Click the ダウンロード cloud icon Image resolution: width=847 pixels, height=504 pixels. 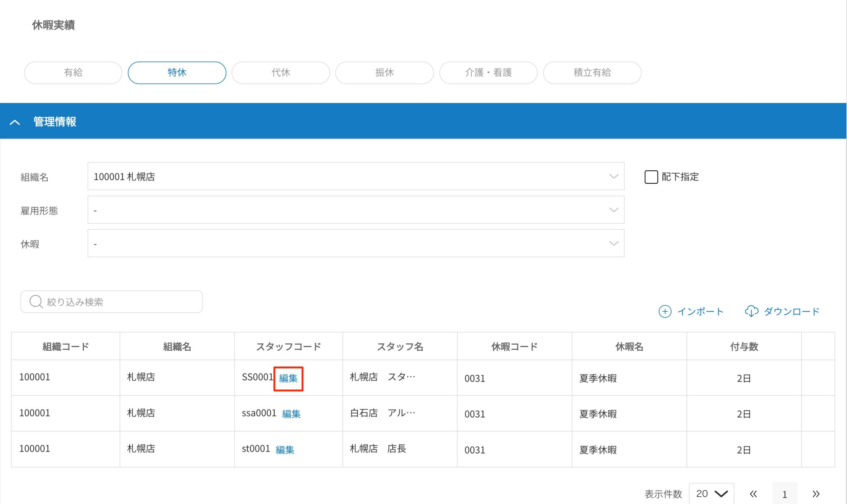pyautogui.click(x=752, y=311)
